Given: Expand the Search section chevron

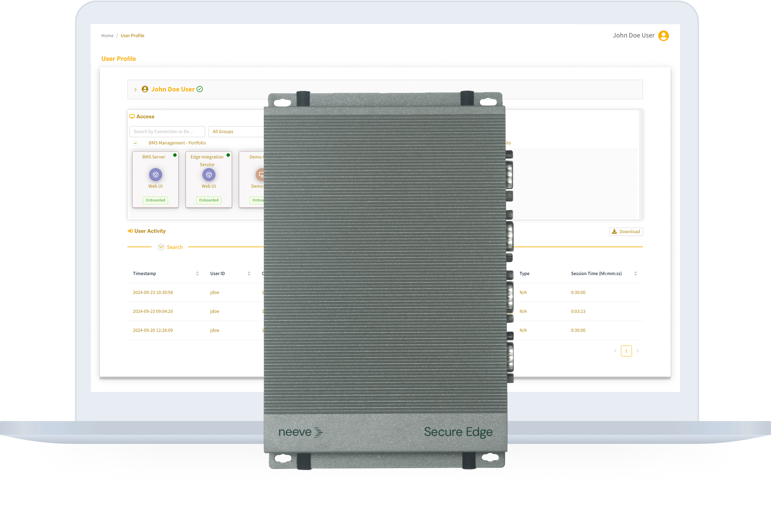Looking at the screenshot, I should pos(161,247).
